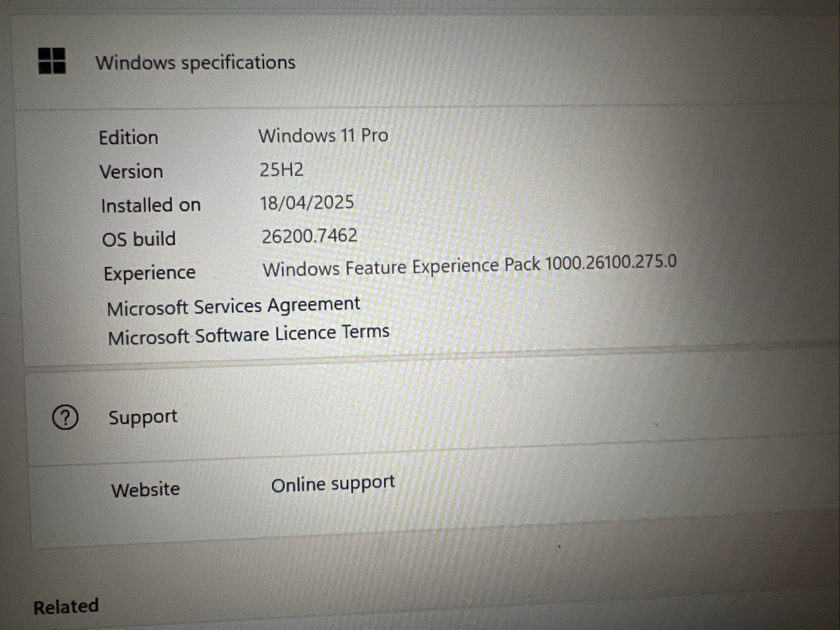Image resolution: width=840 pixels, height=630 pixels.
Task: Select the Version value 25H2
Action: tap(282, 170)
